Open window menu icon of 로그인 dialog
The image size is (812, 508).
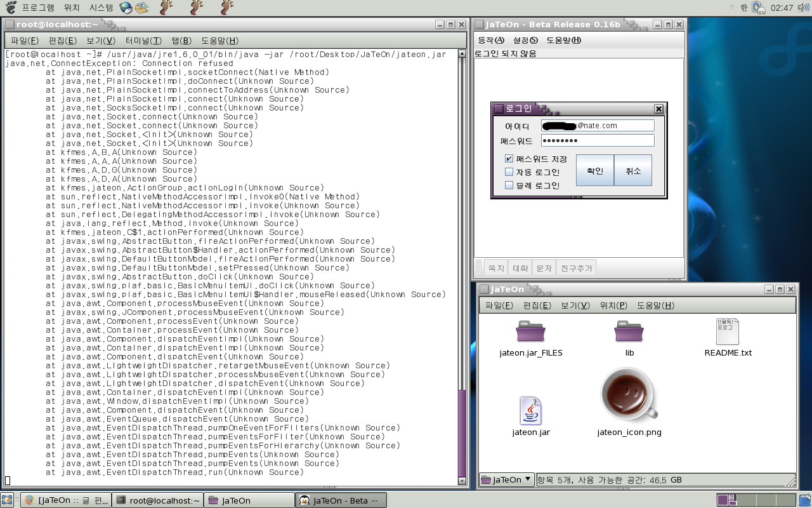click(x=499, y=109)
